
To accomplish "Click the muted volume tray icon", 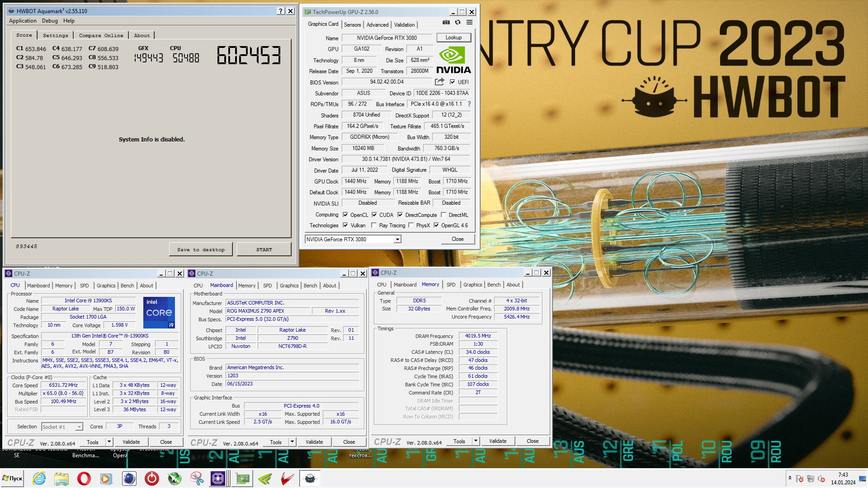I will [821, 479].
